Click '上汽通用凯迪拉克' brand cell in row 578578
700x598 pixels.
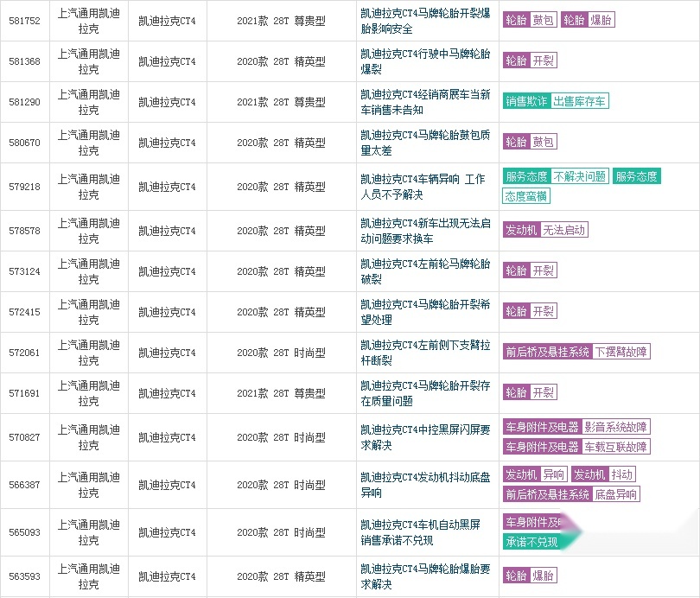point(89,232)
